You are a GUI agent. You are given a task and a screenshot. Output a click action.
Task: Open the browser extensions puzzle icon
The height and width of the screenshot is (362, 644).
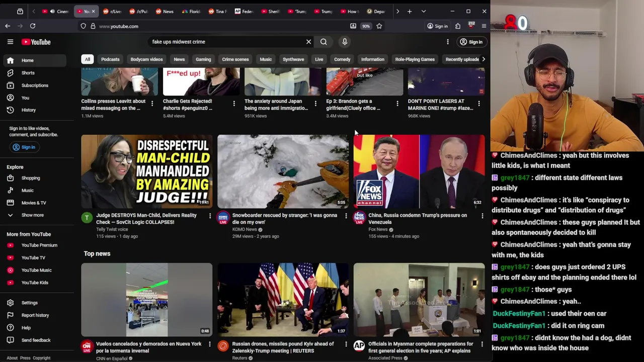pos(458,26)
